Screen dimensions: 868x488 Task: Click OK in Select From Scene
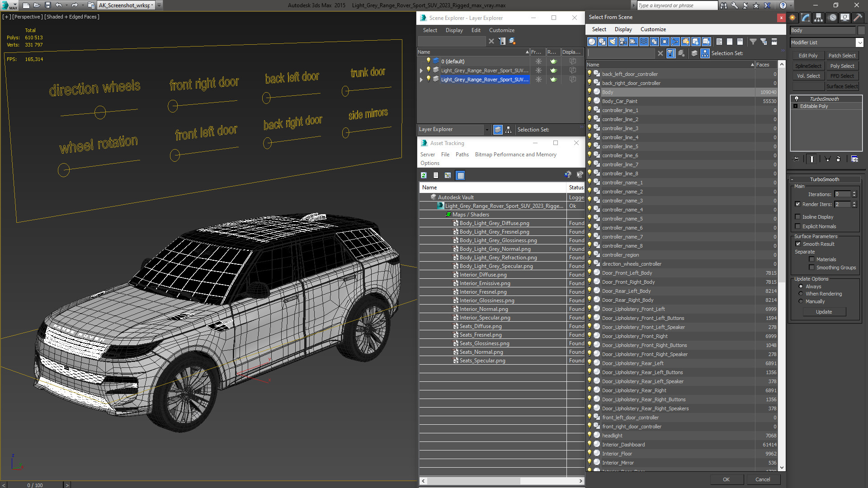click(726, 479)
